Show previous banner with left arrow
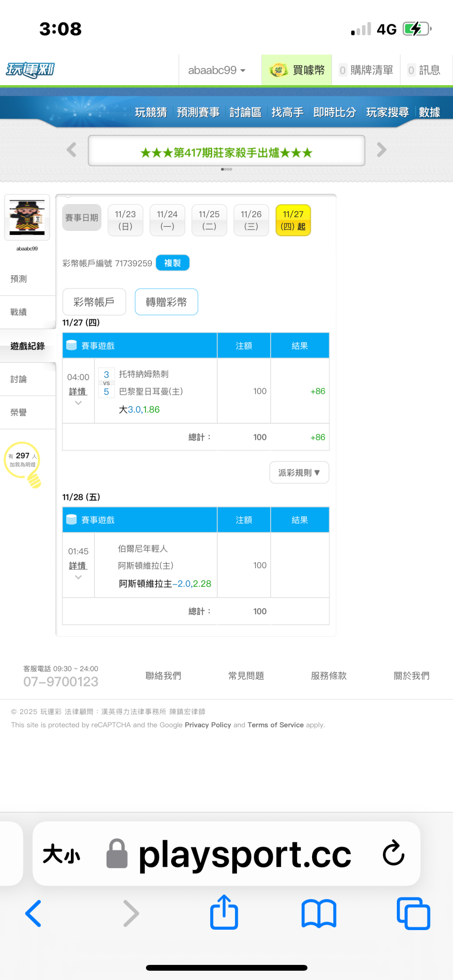The height and width of the screenshot is (980, 453). [x=72, y=150]
